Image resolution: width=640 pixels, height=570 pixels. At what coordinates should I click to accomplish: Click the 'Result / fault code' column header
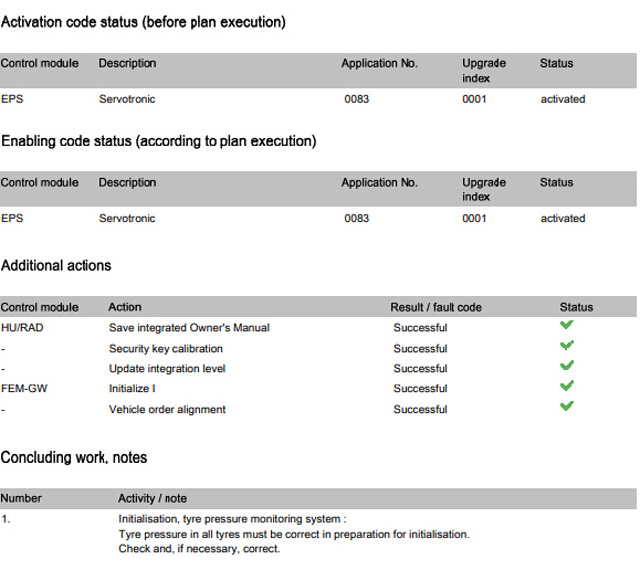click(x=436, y=307)
